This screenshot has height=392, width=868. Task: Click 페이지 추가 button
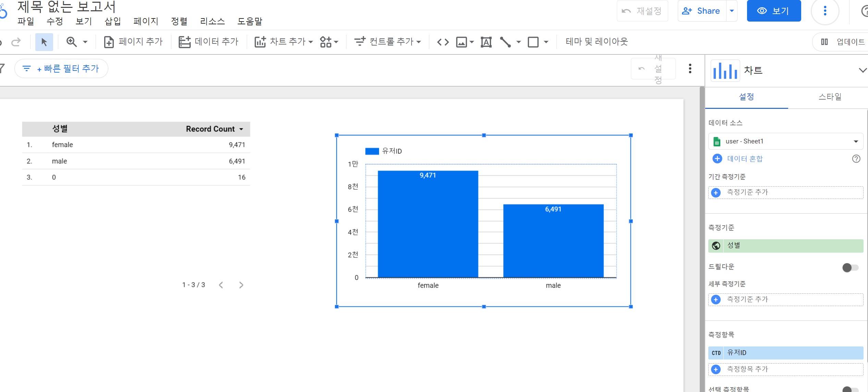(x=133, y=42)
